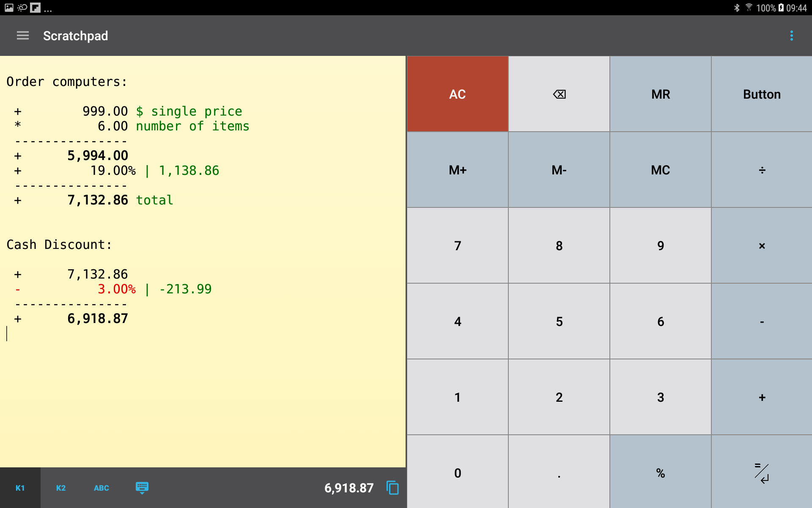Switch to the ABC keyboard tab

[101, 488]
